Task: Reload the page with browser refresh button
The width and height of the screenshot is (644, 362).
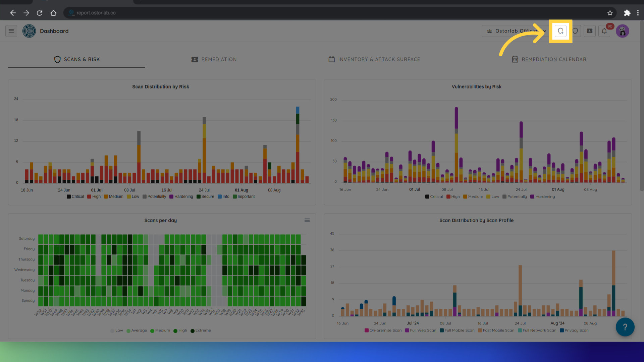Action: click(40, 13)
